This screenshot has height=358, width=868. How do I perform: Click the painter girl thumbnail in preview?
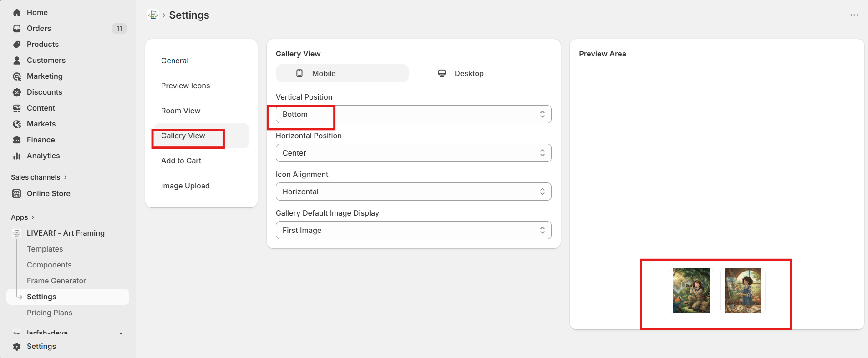(742, 291)
